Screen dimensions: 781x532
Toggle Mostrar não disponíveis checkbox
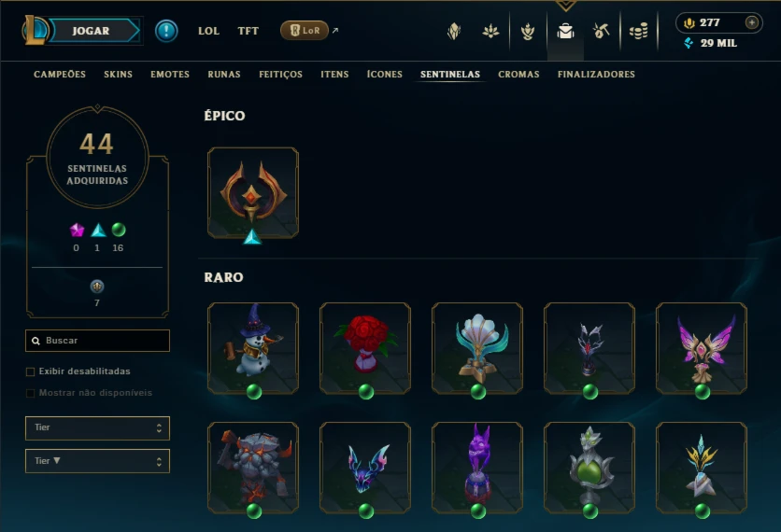31,393
